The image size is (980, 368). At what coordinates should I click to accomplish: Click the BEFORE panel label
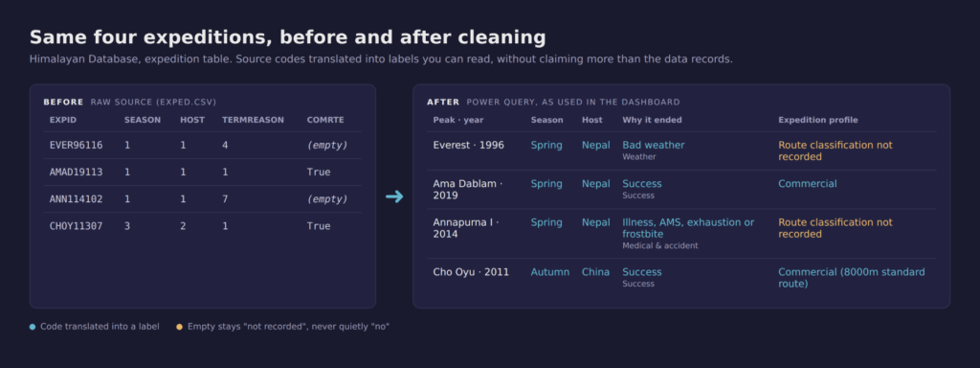(63, 102)
